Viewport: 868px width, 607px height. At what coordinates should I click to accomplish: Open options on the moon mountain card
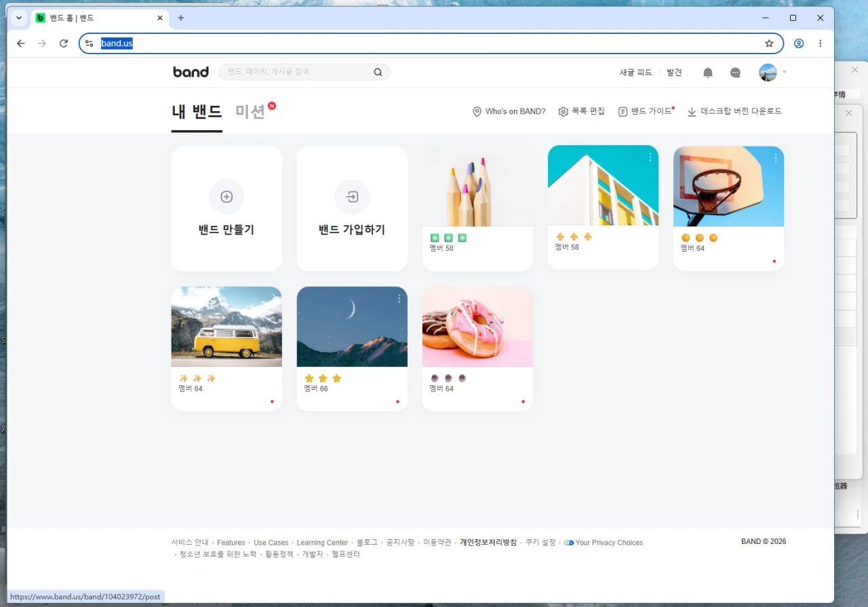pos(399,298)
